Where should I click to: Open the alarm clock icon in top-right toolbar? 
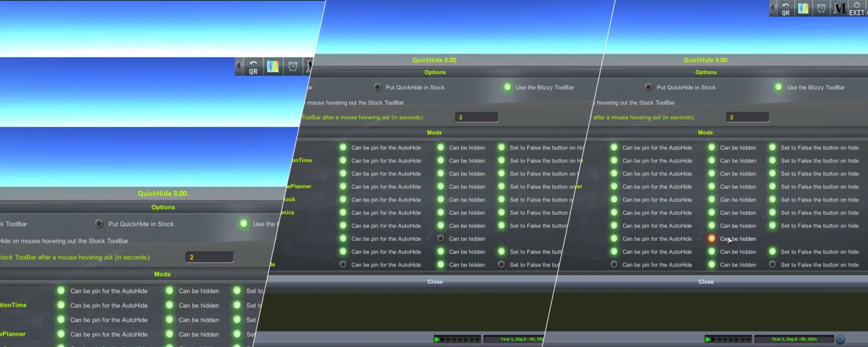821,8
